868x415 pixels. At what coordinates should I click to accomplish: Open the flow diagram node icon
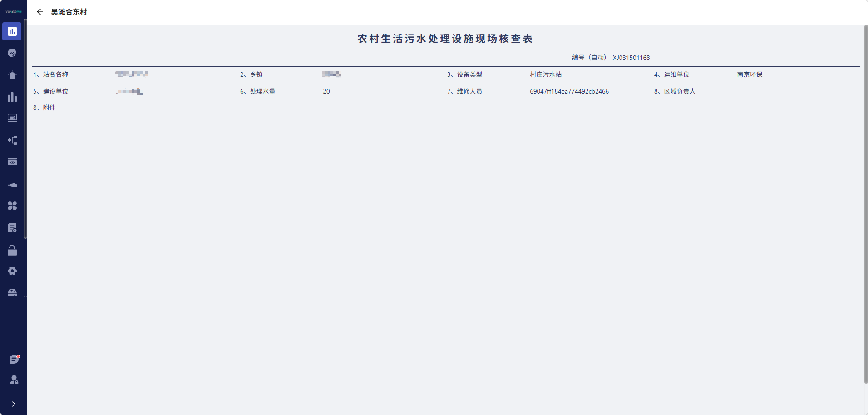tap(12, 140)
